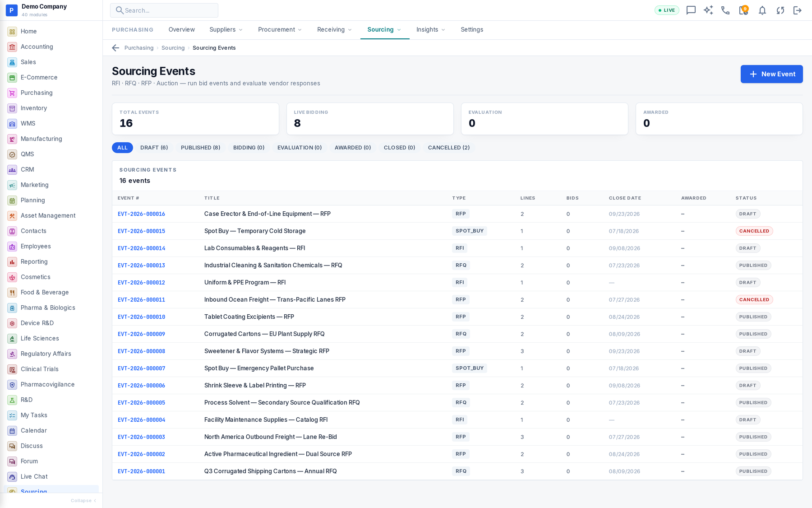Click the back arrow in breadcrumb

[x=115, y=48]
